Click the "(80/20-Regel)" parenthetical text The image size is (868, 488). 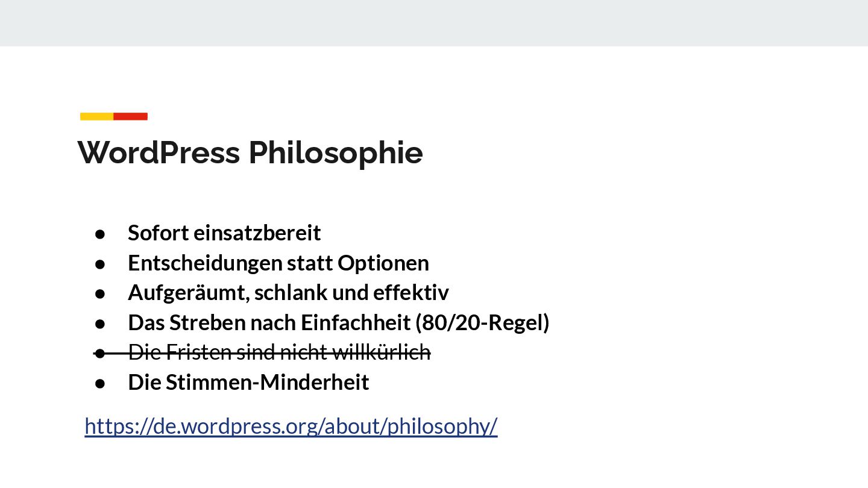click(483, 323)
